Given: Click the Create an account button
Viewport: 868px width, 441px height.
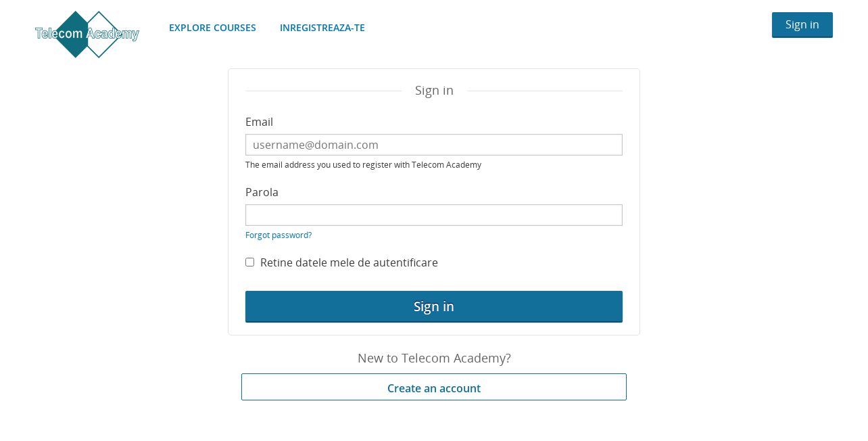Looking at the screenshot, I should click(x=434, y=388).
